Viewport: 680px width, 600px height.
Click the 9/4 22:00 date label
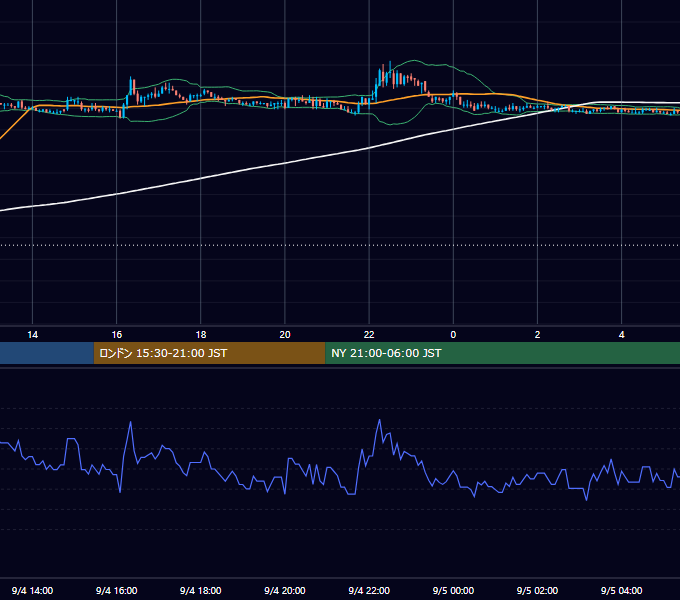pos(369,590)
